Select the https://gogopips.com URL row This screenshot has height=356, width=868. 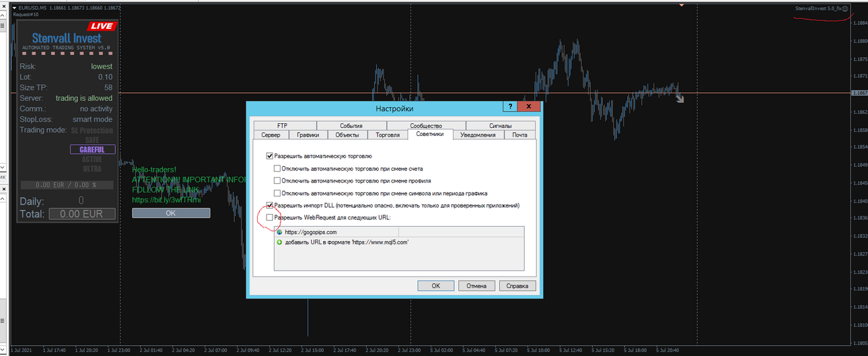[399, 232]
